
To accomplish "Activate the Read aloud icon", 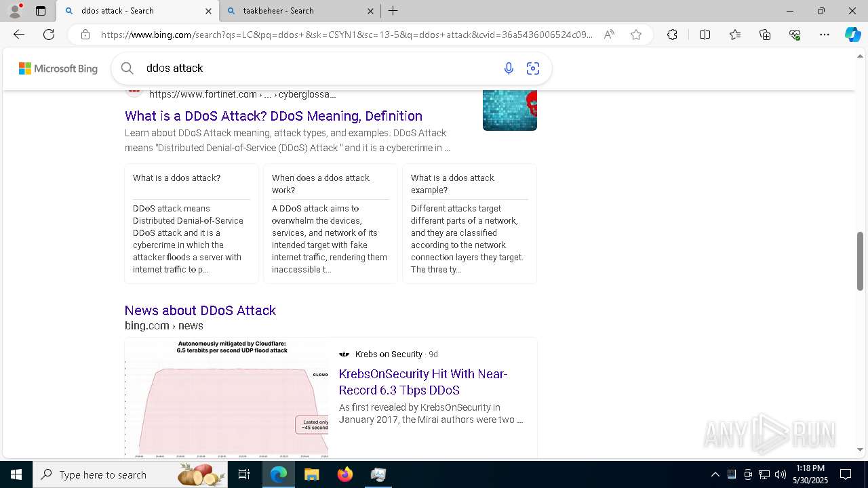I will coord(609,35).
